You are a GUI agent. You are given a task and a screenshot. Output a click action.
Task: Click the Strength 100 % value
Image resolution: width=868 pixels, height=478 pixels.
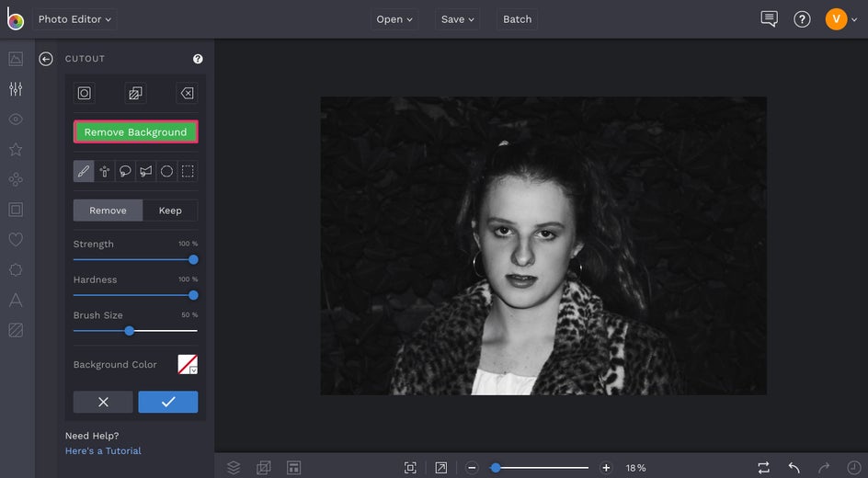(188, 244)
